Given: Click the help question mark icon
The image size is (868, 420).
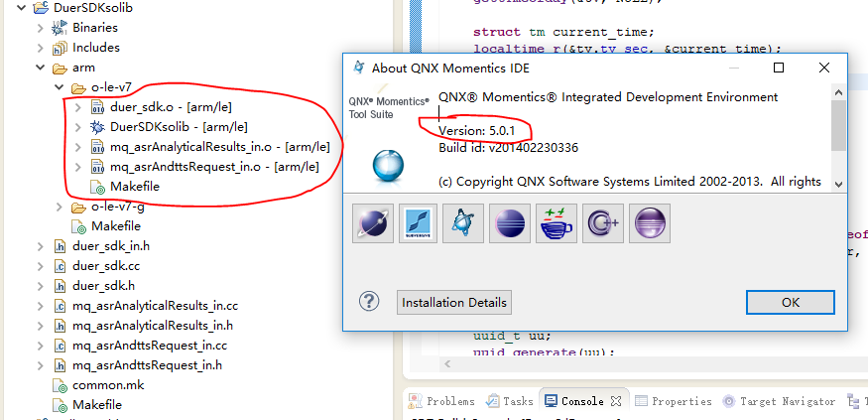Looking at the screenshot, I should click(x=369, y=302).
